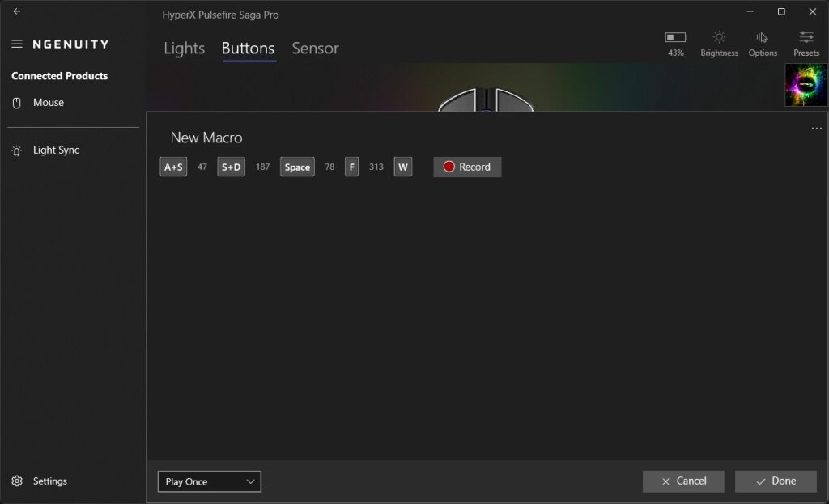Click the 313 delay value

click(376, 167)
